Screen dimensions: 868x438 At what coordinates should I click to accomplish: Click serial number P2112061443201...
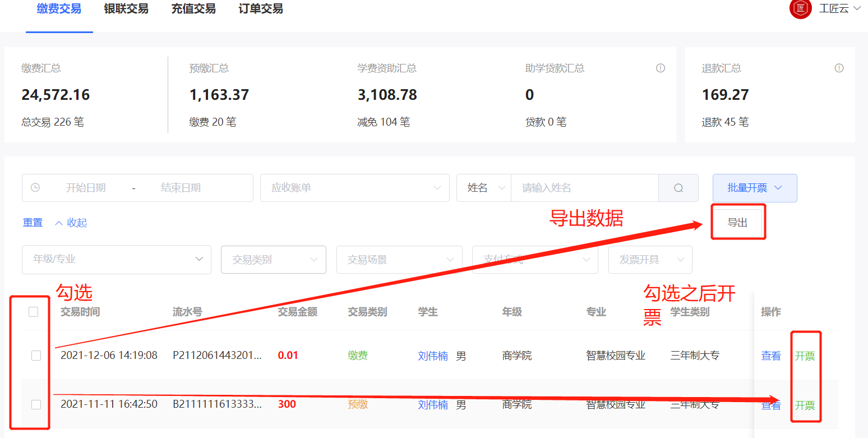click(217, 355)
